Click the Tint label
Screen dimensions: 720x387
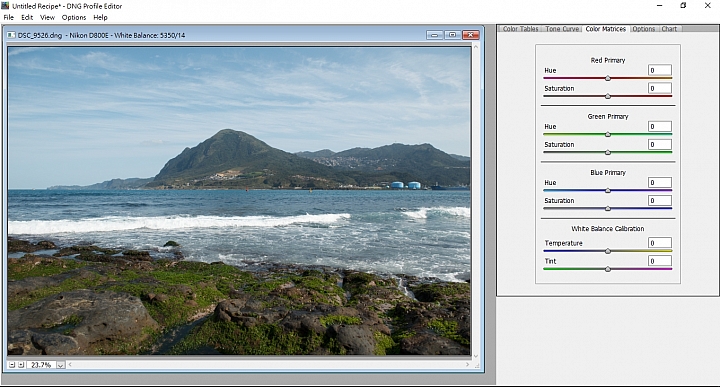(550, 261)
